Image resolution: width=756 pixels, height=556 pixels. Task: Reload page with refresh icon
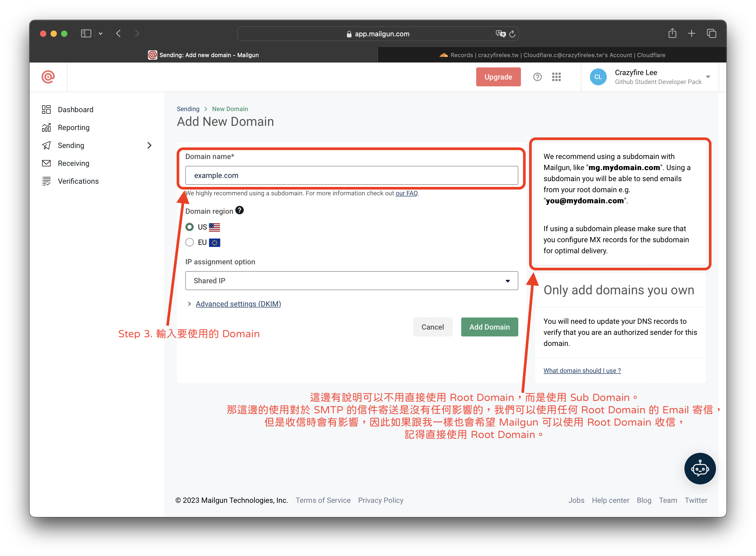[513, 34]
